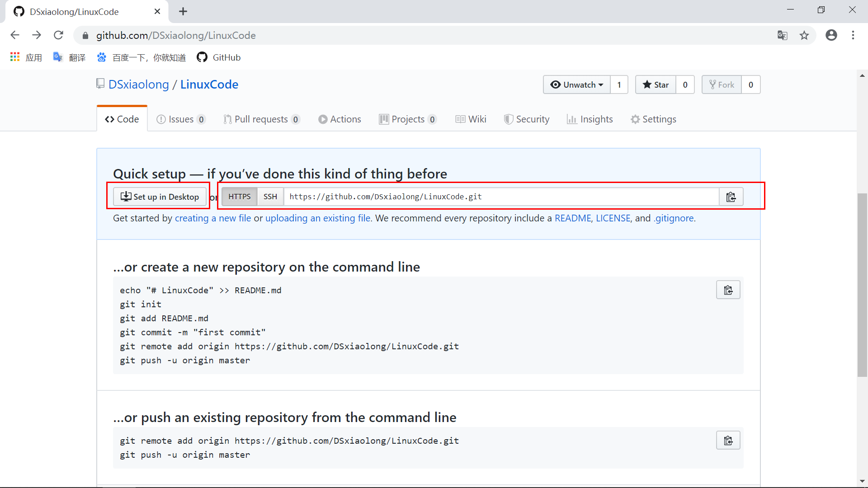Click the Set up in Desktop button

(160, 197)
